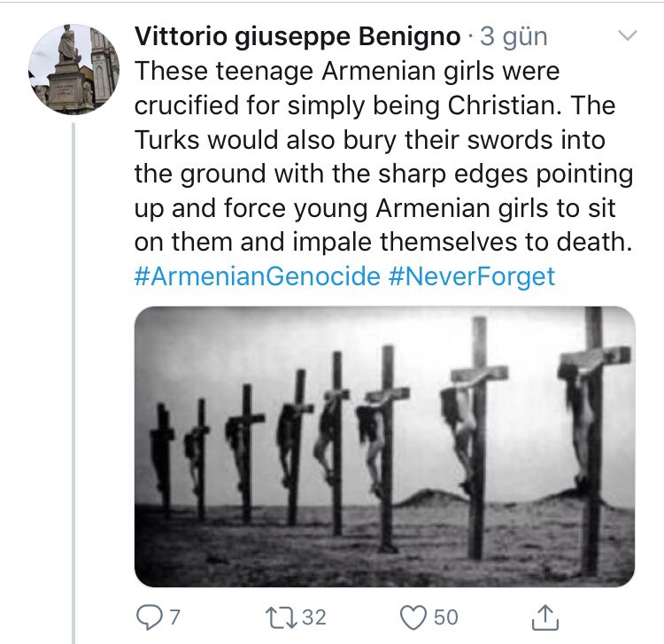The image size is (664, 644).
Task: Open Vittorio giuseppe Benigno's profile avatar
Action: [x=74, y=69]
